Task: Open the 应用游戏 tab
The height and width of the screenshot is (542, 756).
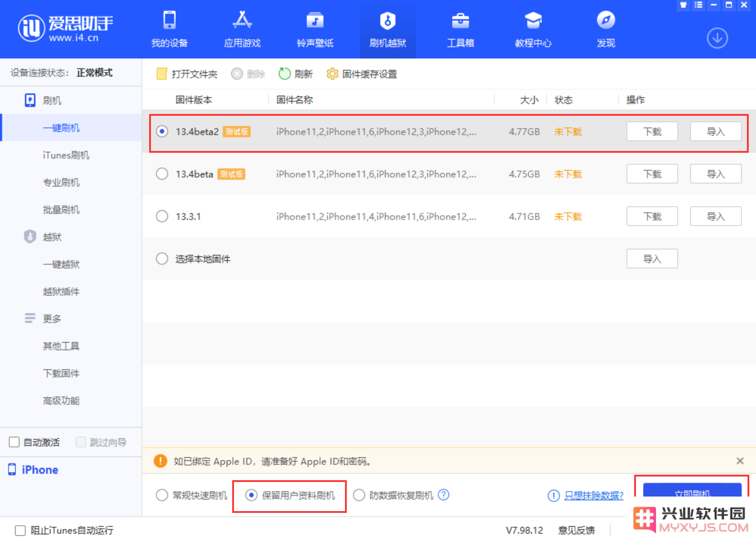Action: click(242, 29)
